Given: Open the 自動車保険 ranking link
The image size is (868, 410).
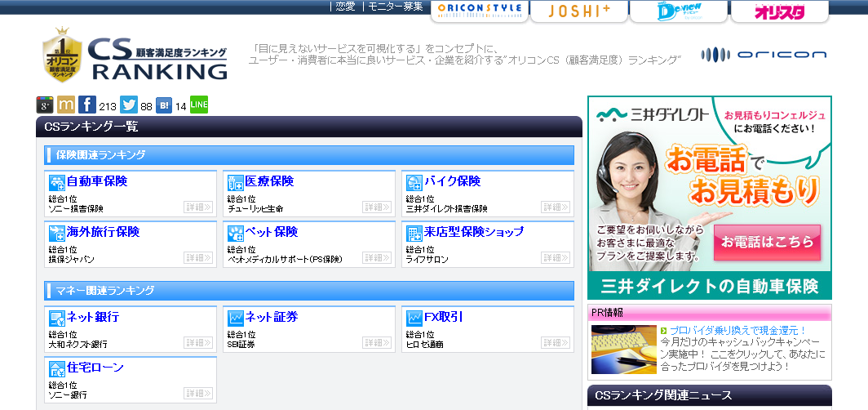Looking at the screenshot, I should 96,181.
